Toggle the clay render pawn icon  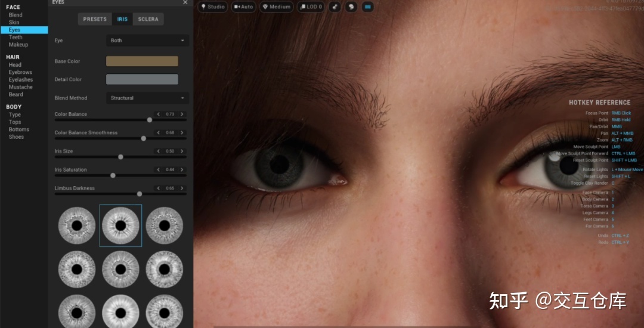335,7
